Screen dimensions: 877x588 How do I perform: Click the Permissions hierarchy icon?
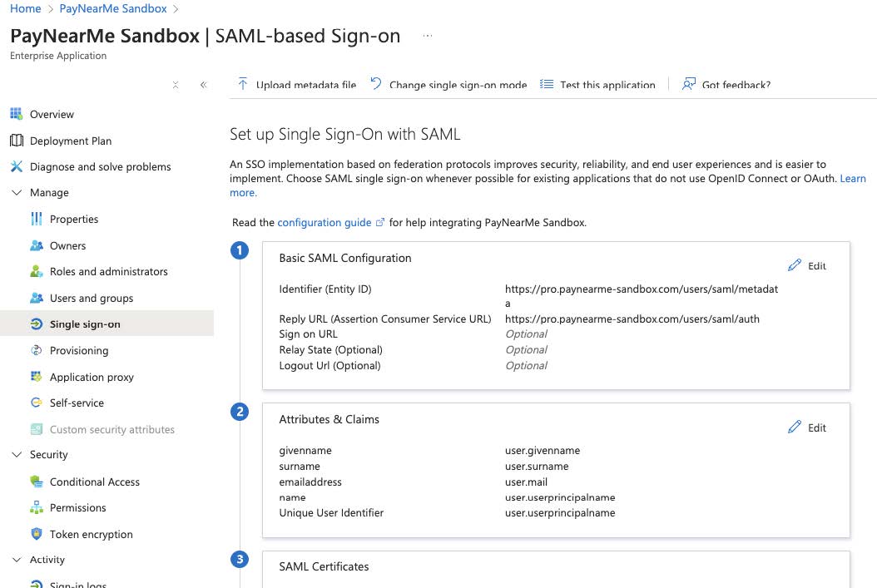click(37, 507)
